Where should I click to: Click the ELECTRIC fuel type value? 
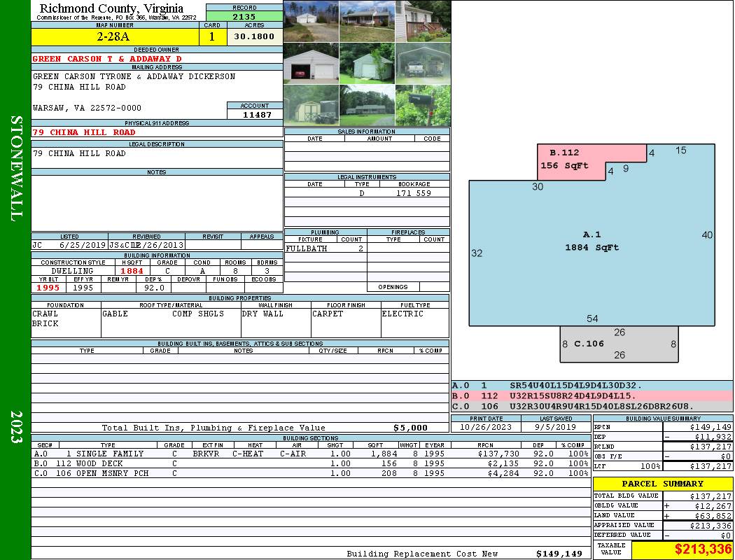point(402,314)
